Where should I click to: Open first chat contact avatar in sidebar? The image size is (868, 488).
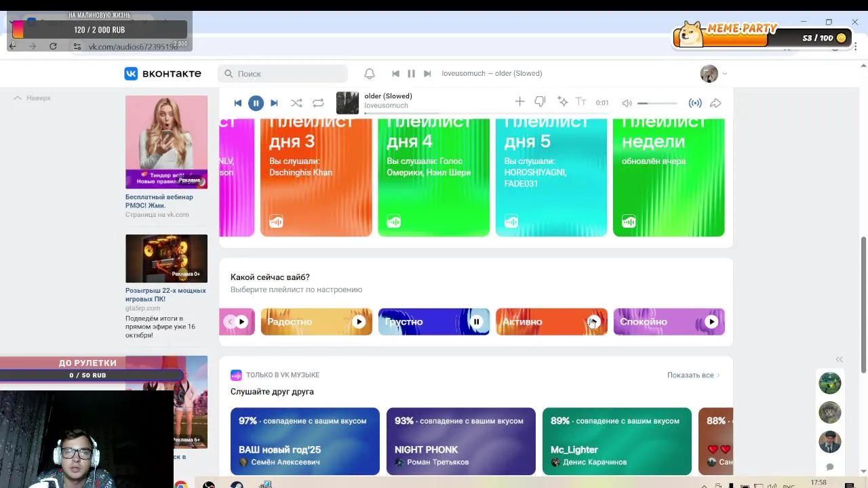click(x=829, y=383)
